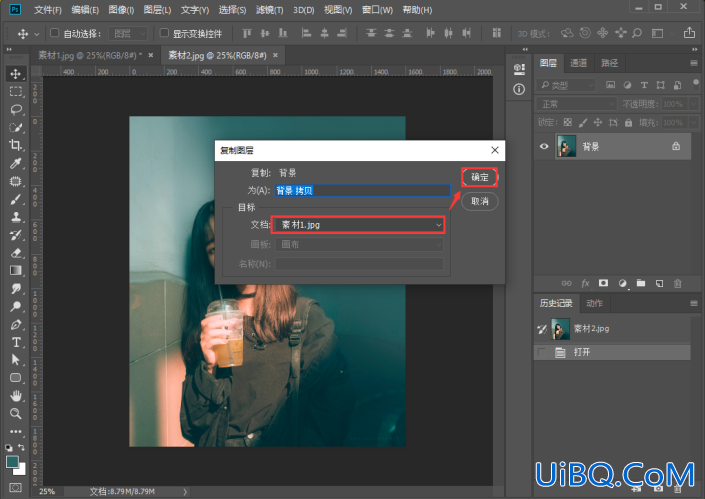This screenshot has width=705, height=499.
Task: Select the Crop tool
Action: pos(16,145)
